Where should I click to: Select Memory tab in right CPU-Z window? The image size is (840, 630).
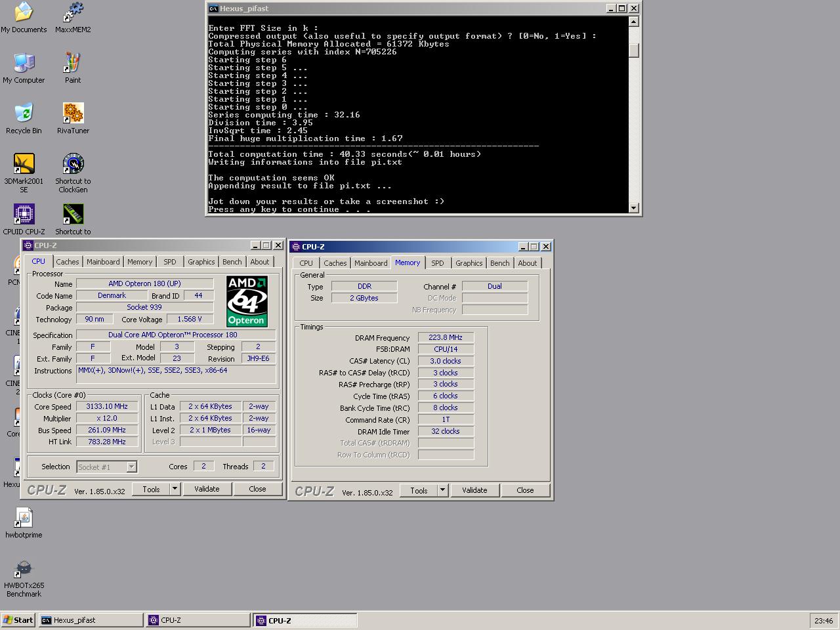point(408,262)
